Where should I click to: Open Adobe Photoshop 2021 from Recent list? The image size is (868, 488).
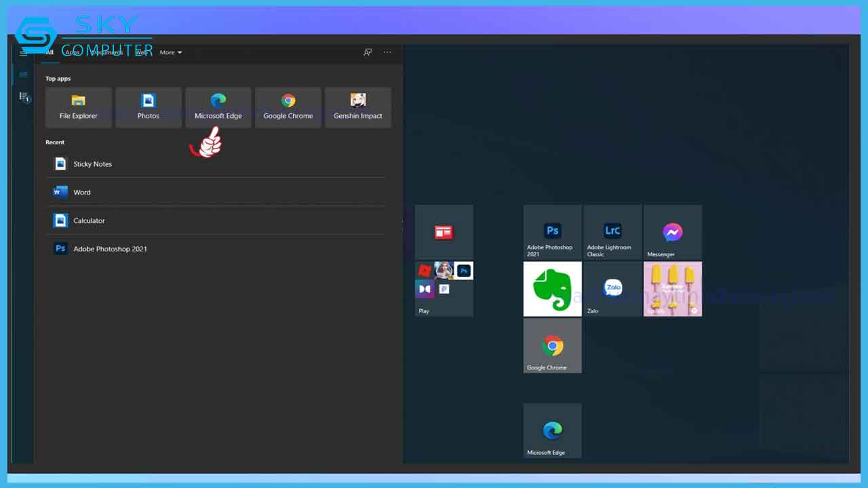(216, 249)
